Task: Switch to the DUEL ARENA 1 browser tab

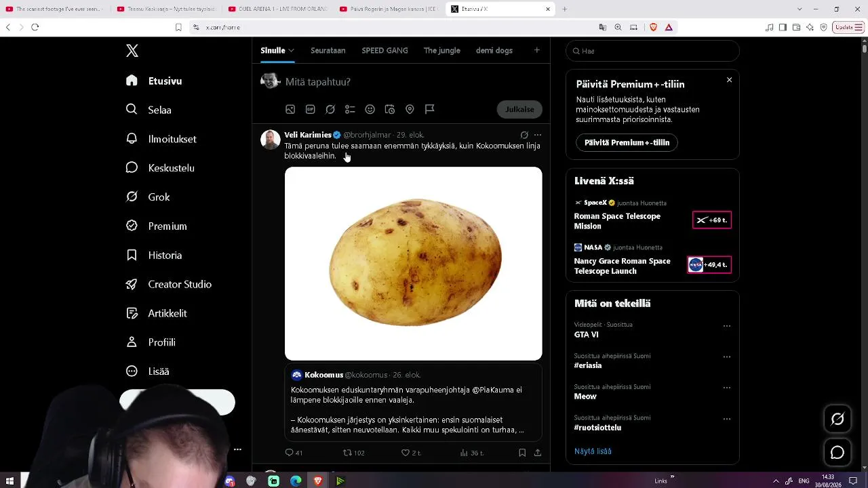Action: [277, 9]
